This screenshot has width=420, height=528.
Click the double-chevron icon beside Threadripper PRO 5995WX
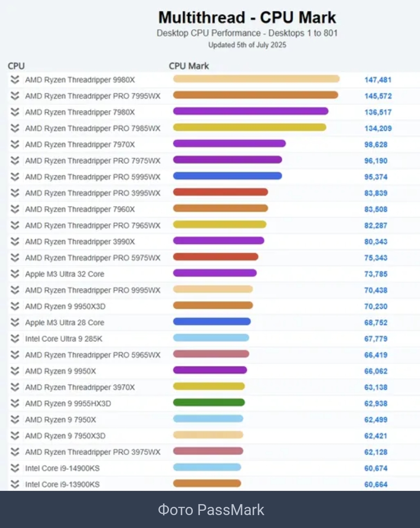coord(15,177)
